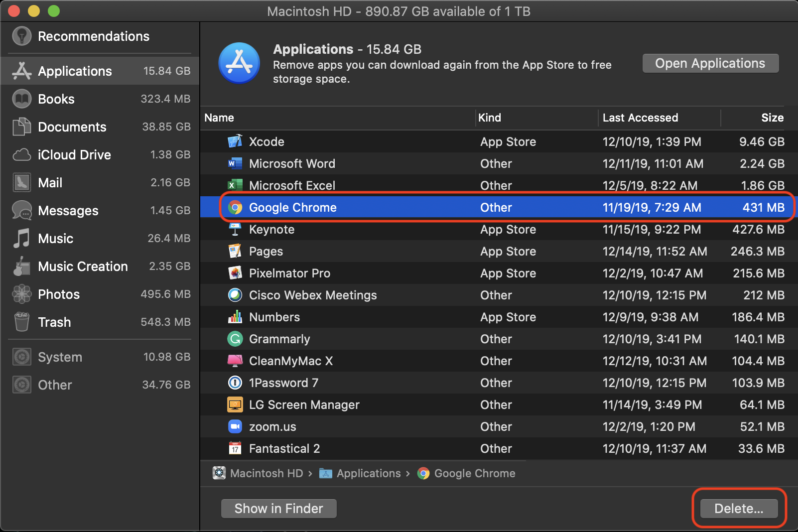Select the Pixelmator Pro row name

289,273
